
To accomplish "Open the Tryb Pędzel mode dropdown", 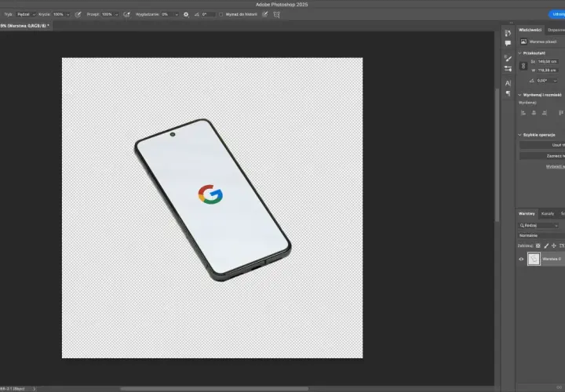I will click(x=26, y=14).
